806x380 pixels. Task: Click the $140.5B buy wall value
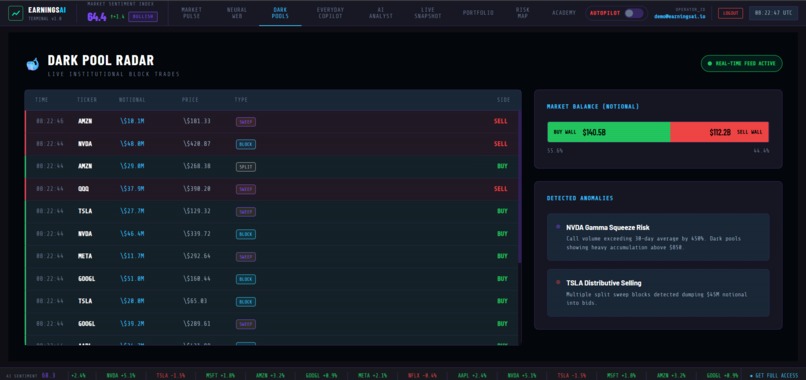(x=594, y=132)
